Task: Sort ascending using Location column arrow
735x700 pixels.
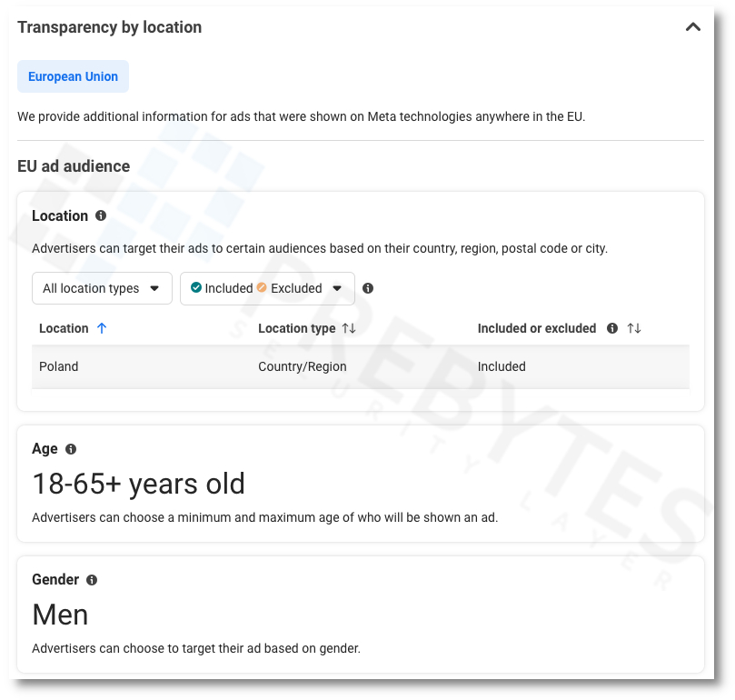Action: pos(102,328)
